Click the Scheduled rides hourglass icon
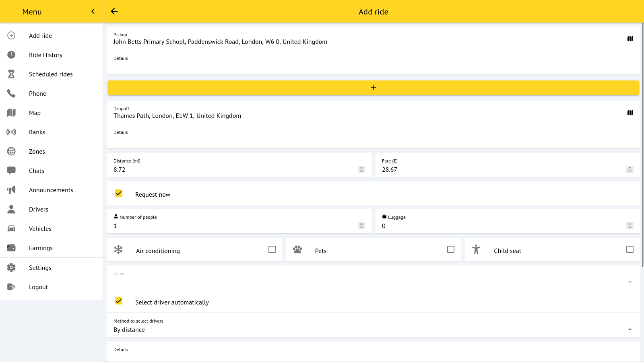This screenshot has width=644, height=362. 11,74
